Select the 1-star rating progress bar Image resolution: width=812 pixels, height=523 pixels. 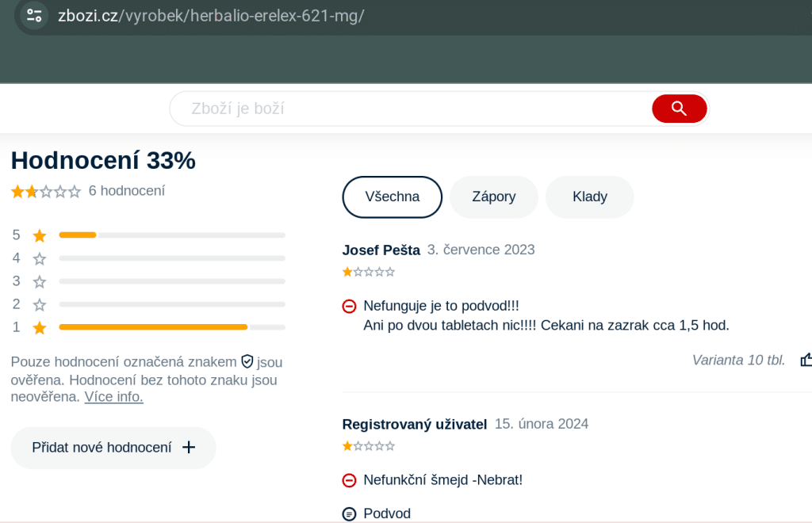172,327
